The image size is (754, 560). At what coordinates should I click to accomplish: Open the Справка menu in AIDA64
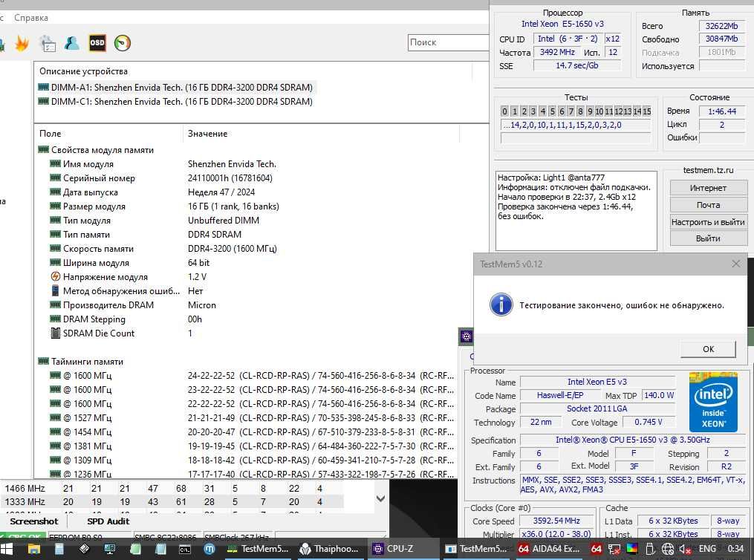pyautogui.click(x=30, y=18)
